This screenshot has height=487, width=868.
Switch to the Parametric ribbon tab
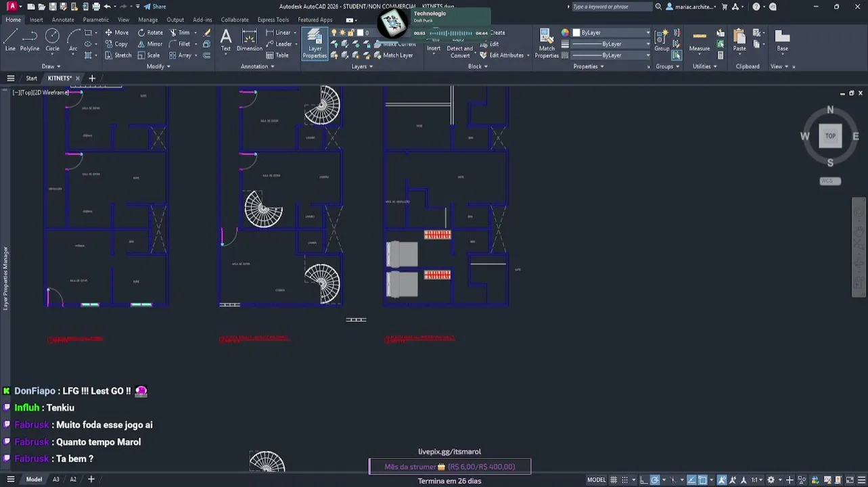pyautogui.click(x=95, y=20)
